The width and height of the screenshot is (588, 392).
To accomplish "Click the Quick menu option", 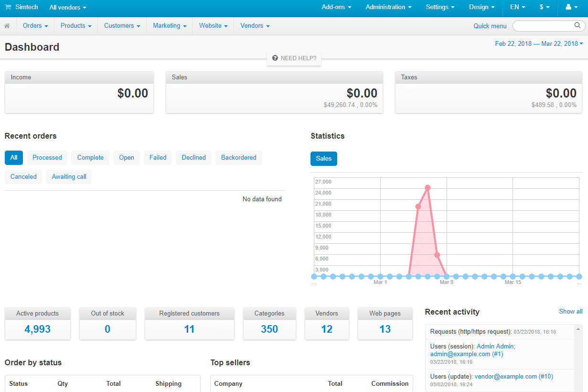I will point(490,26).
